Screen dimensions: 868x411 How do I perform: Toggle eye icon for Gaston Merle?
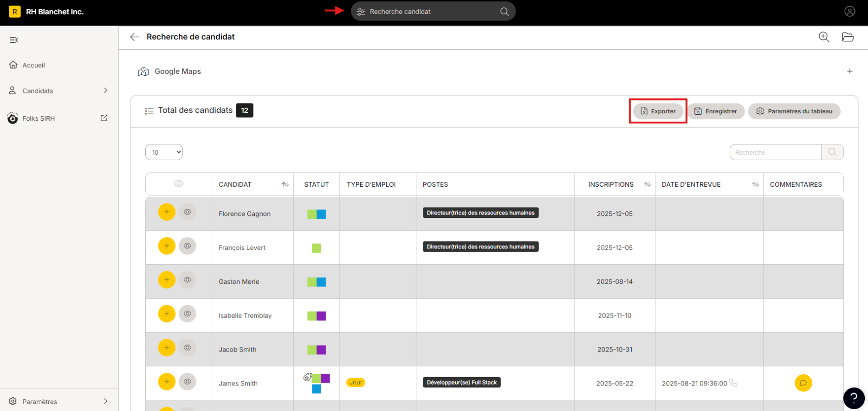pyautogui.click(x=188, y=280)
